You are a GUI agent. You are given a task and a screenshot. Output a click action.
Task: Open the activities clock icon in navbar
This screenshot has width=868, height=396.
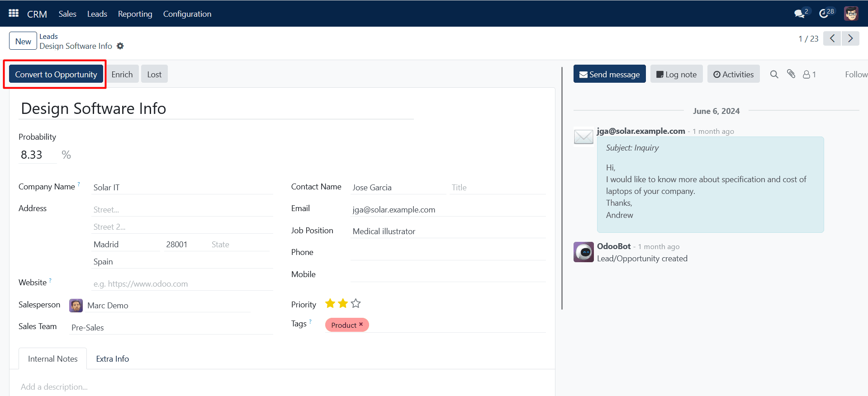point(825,14)
